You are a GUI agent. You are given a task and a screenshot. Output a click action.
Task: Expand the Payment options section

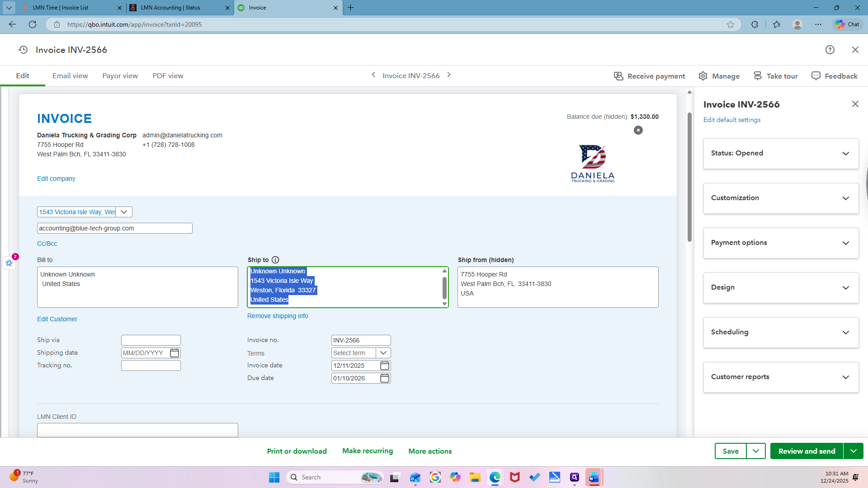[x=781, y=243]
